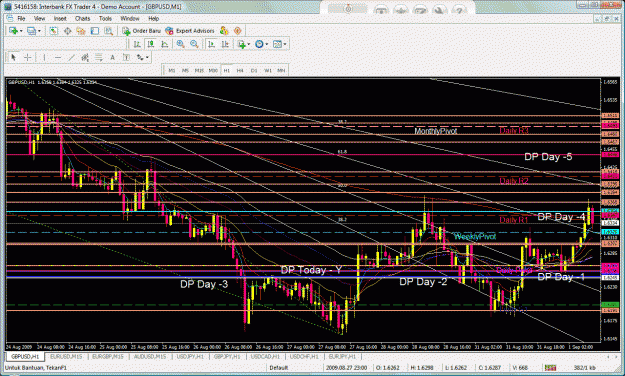Click the Periods clock icon
The width and height of the screenshot is (625, 376).
tap(259, 44)
